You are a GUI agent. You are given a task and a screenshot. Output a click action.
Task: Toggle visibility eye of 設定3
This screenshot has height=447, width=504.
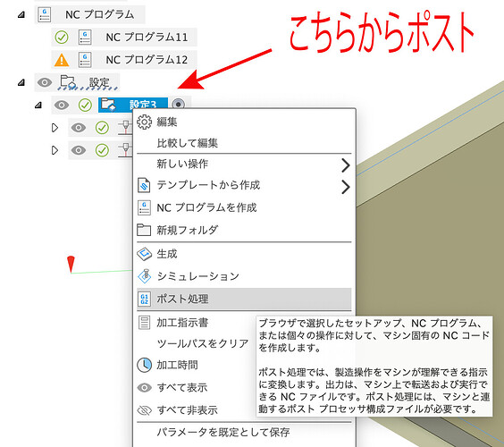coord(62,105)
